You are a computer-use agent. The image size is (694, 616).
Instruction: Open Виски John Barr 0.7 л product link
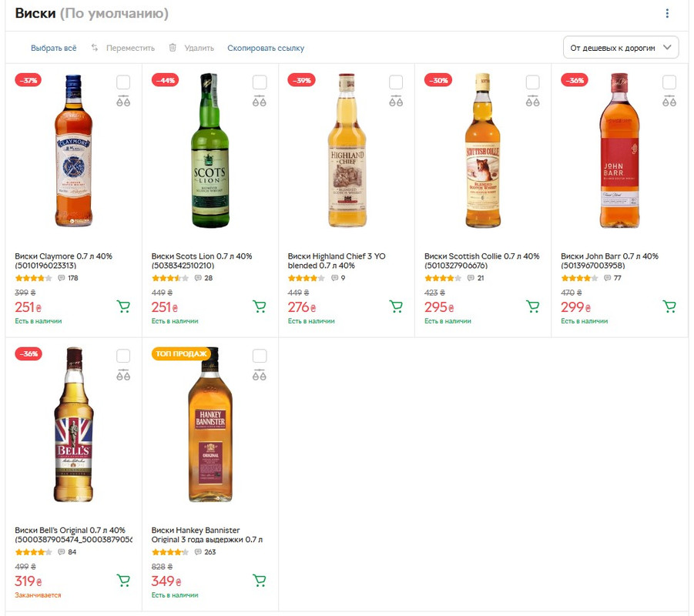click(x=609, y=261)
